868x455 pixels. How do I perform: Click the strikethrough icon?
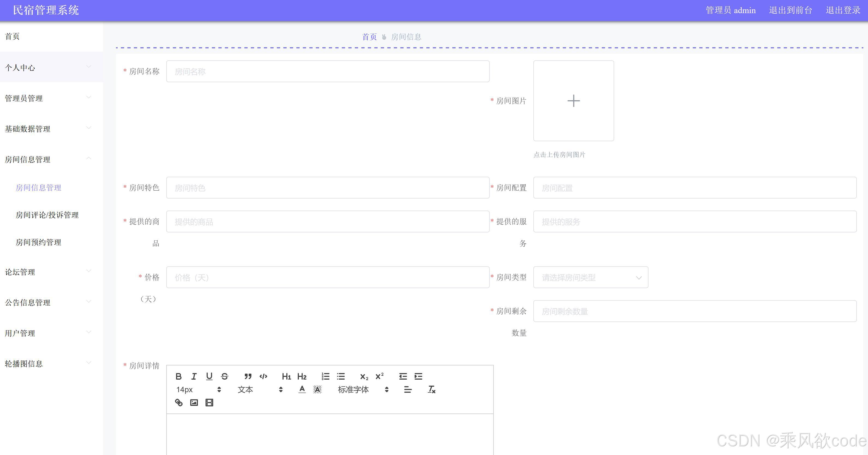pyautogui.click(x=225, y=376)
